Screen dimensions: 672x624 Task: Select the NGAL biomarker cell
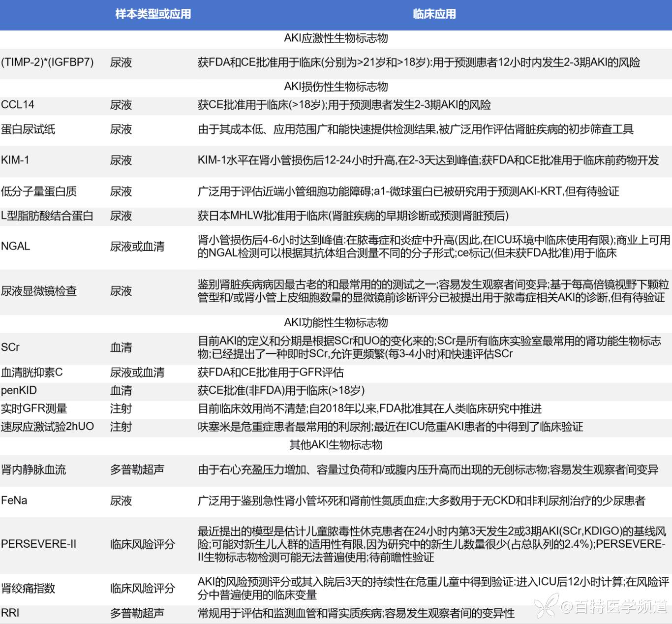pos(16,246)
